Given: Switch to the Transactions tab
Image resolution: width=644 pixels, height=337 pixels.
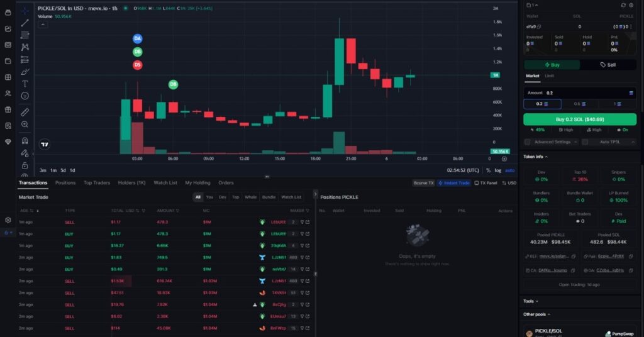Looking at the screenshot, I should pos(33,183).
